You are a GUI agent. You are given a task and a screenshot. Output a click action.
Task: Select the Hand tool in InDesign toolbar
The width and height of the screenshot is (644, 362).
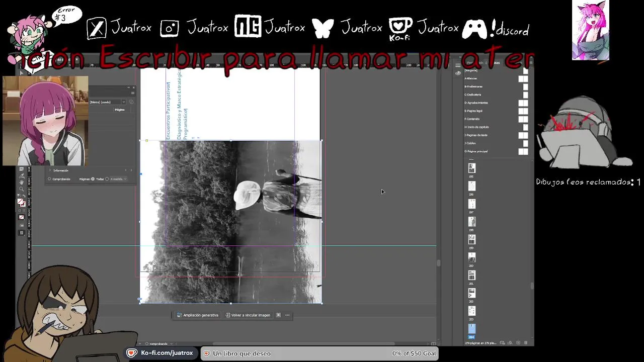click(x=22, y=182)
